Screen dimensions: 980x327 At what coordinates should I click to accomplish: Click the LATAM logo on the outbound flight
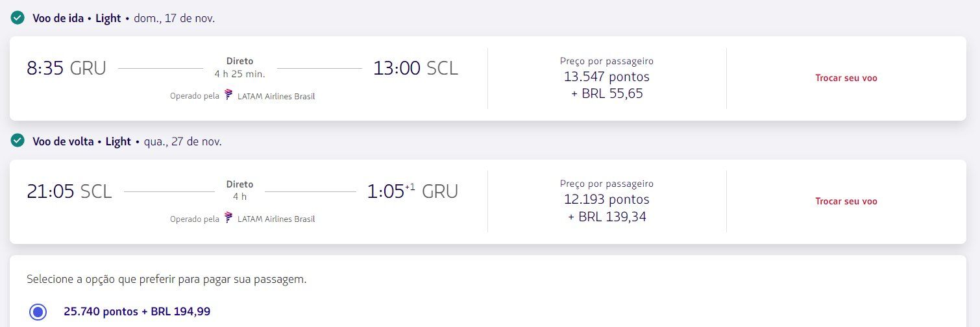coord(228,95)
